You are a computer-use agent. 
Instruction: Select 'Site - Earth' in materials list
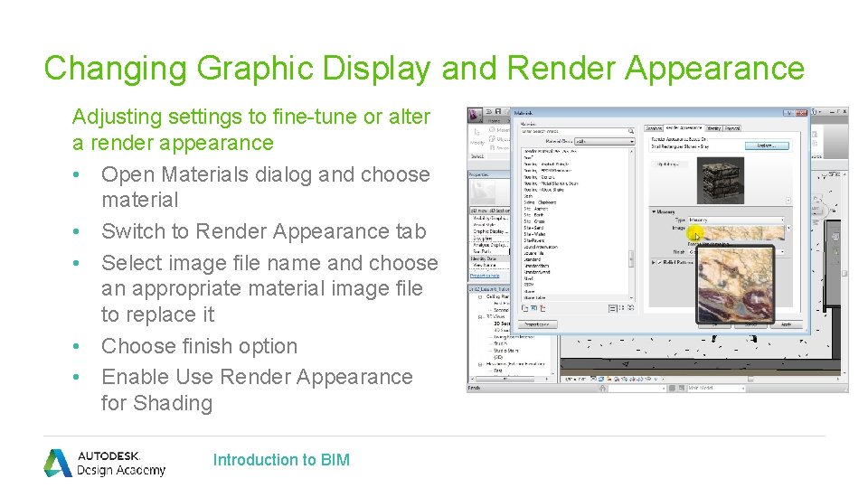tap(533, 215)
